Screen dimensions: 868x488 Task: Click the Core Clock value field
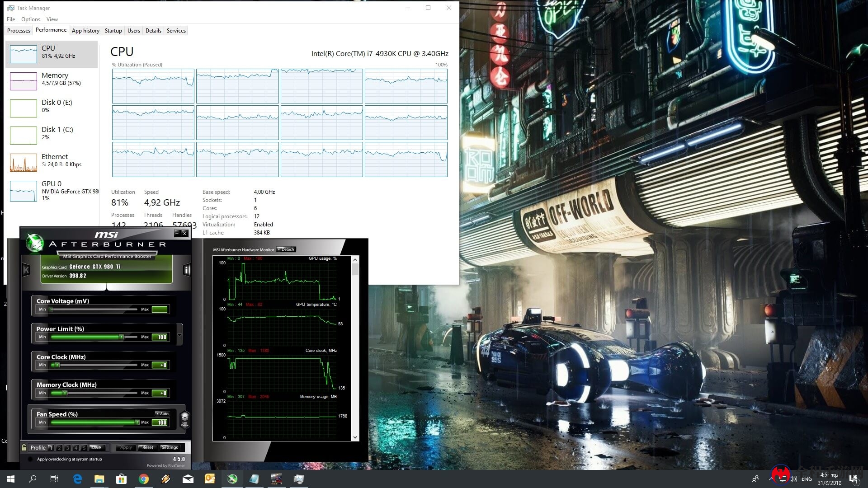coord(160,365)
